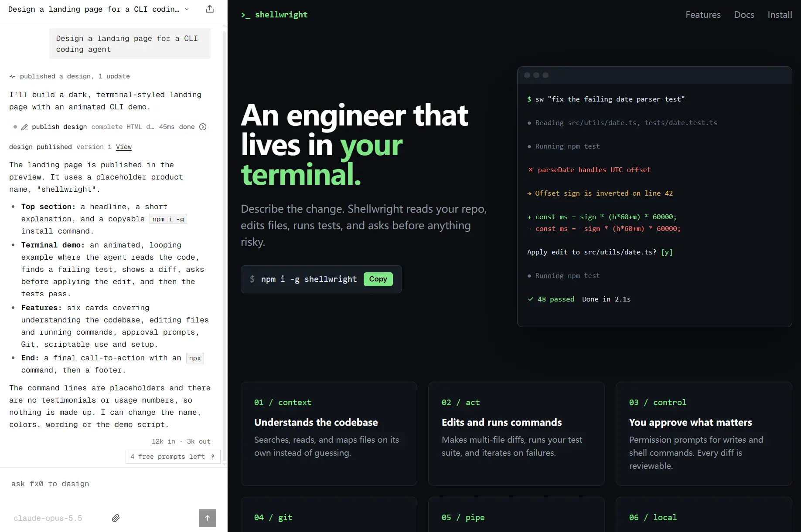Viewport: 801px width, 532px height.
Task: Click the paperclip attach icon
Action: tap(116, 518)
